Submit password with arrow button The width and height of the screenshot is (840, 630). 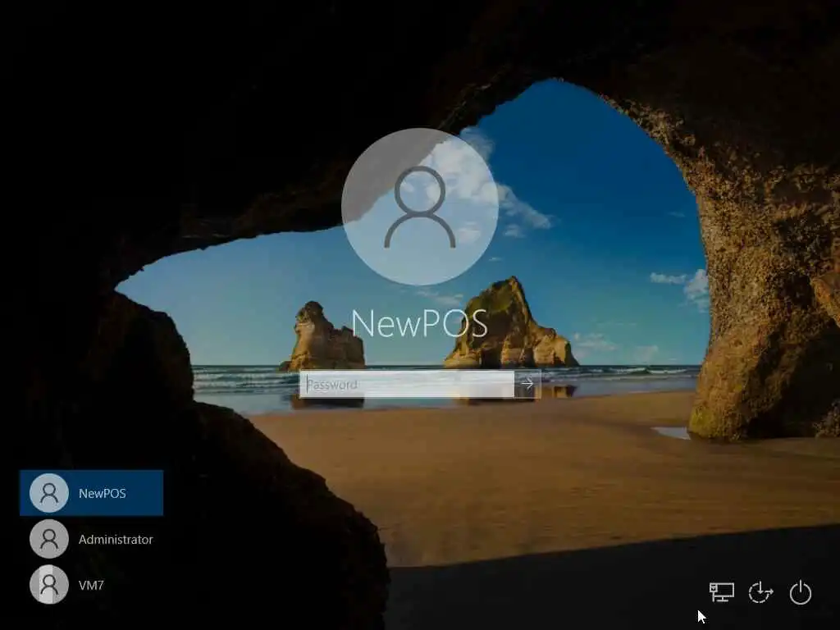click(x=527, y=384)
